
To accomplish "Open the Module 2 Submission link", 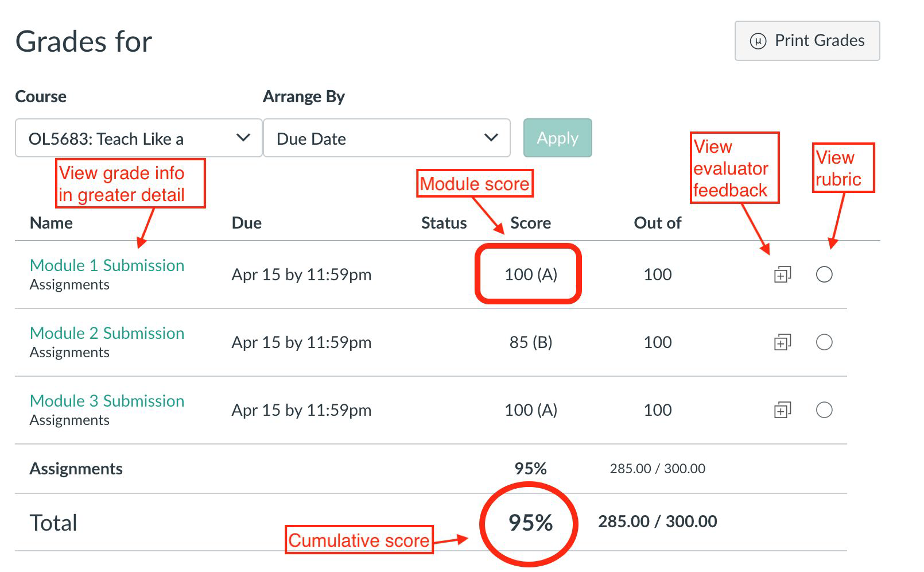I will 107,333.
